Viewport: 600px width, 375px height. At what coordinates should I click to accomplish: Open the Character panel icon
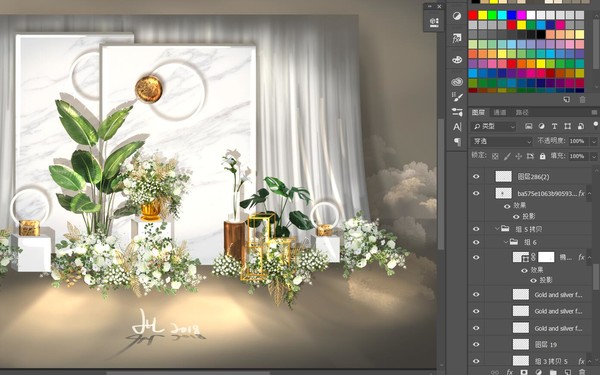pyautogui.click(x=457, y=127)
